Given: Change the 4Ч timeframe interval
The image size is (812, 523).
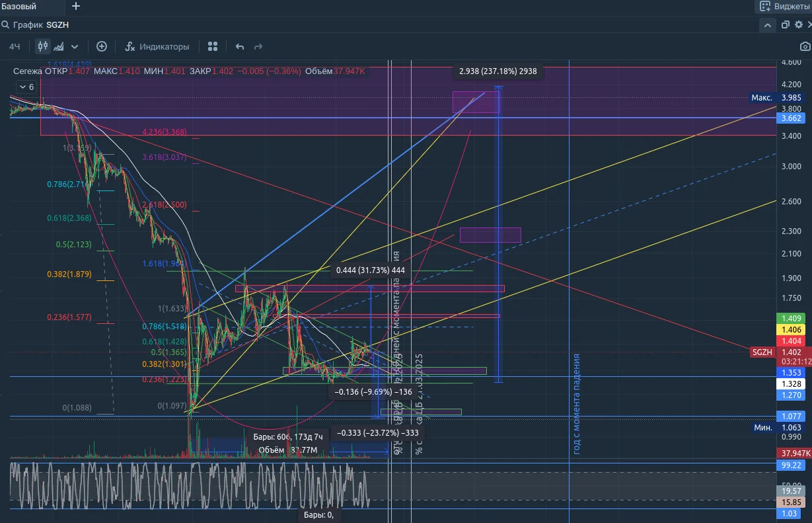Looking at the screenshot, I should click(x=15, y=47).
